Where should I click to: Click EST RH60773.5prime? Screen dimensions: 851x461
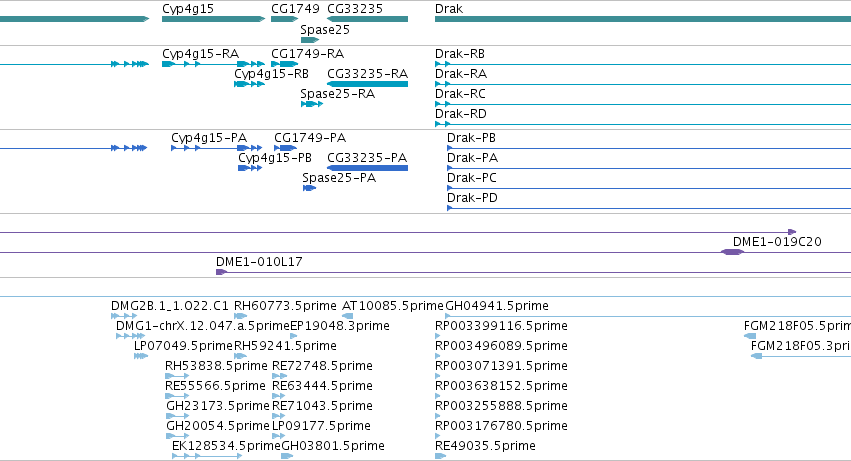(x=240, y=316)
